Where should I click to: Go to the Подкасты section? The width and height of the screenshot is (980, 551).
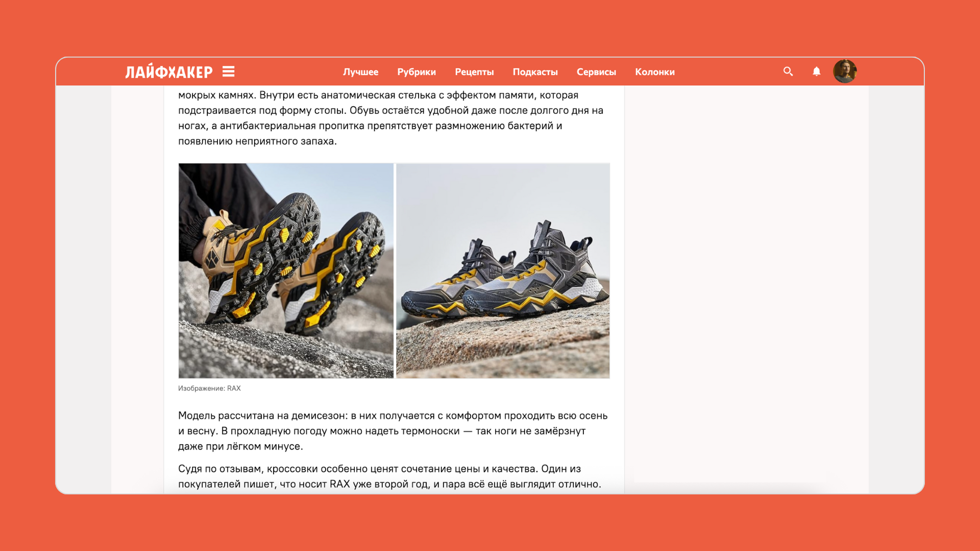(x=535, y=72)
